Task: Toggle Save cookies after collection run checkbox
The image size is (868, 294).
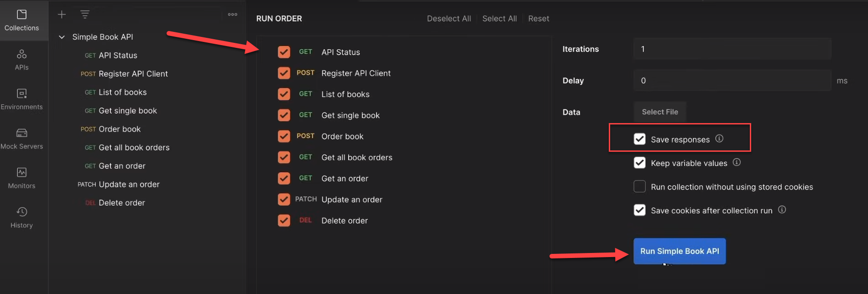Action: click(x=640, y=210)
